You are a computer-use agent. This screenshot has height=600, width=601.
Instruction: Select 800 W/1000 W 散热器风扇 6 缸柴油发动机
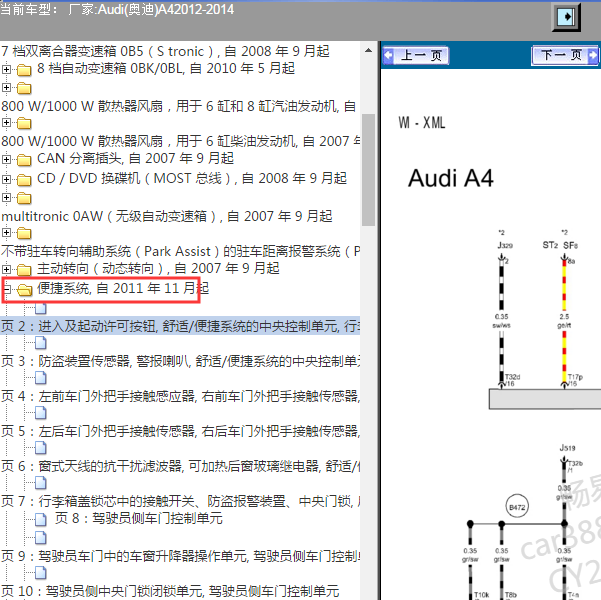pyautogui.click(x=180, y=141)
